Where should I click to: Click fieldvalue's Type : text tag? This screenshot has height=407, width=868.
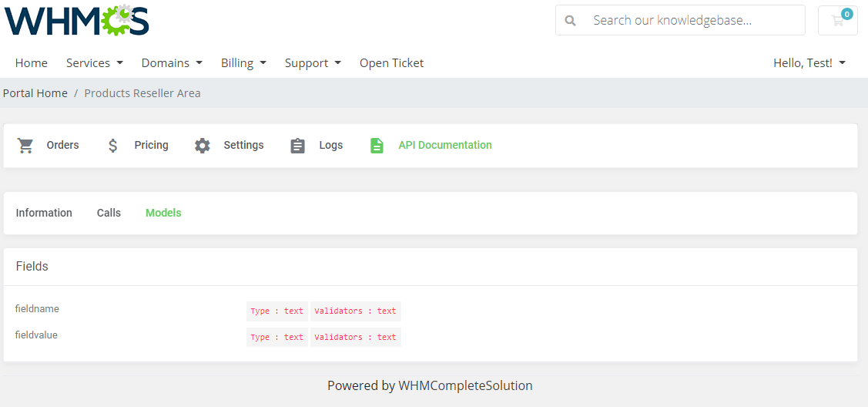[276, 337]
